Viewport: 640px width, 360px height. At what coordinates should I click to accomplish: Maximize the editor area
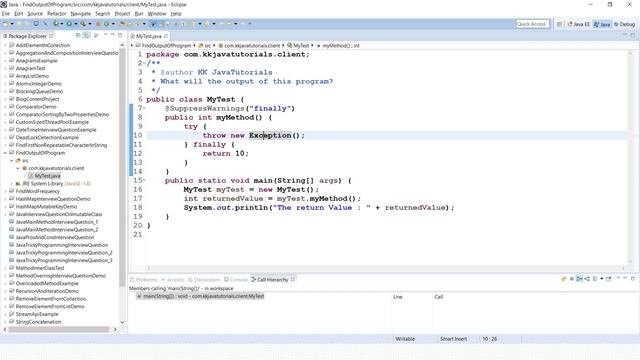[633, 36]
